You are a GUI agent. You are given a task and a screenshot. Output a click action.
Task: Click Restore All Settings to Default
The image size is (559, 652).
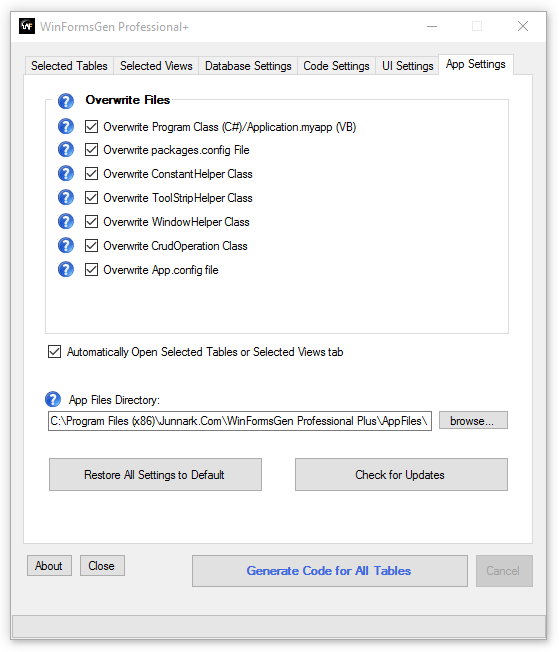[155, 474]
